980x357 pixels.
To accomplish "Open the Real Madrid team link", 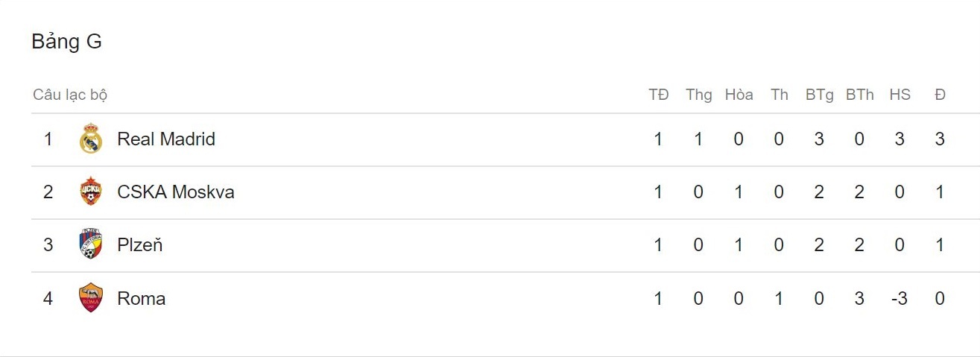I will 166,139.
